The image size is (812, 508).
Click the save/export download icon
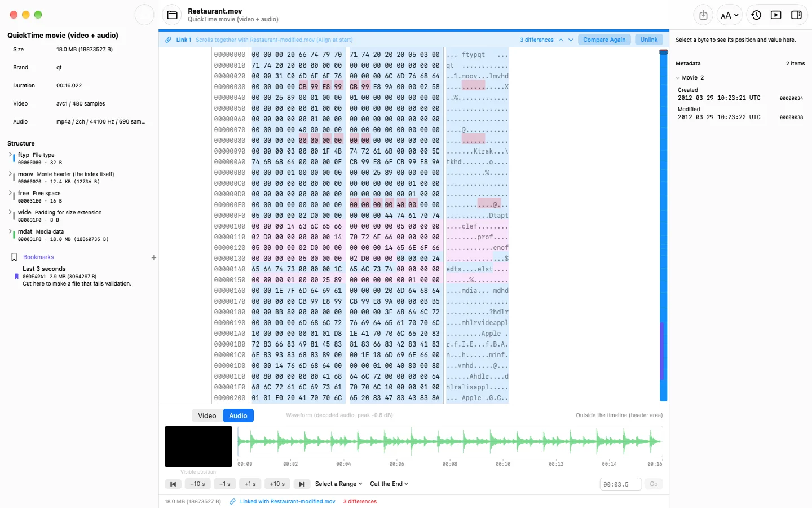point(703,15)
